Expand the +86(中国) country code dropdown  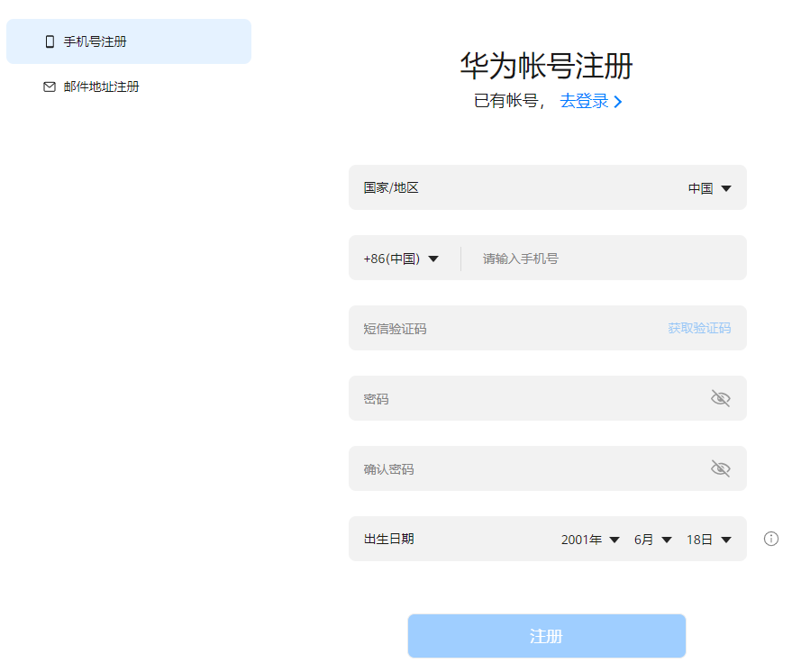pyautogui.click(x=401, y=259)
